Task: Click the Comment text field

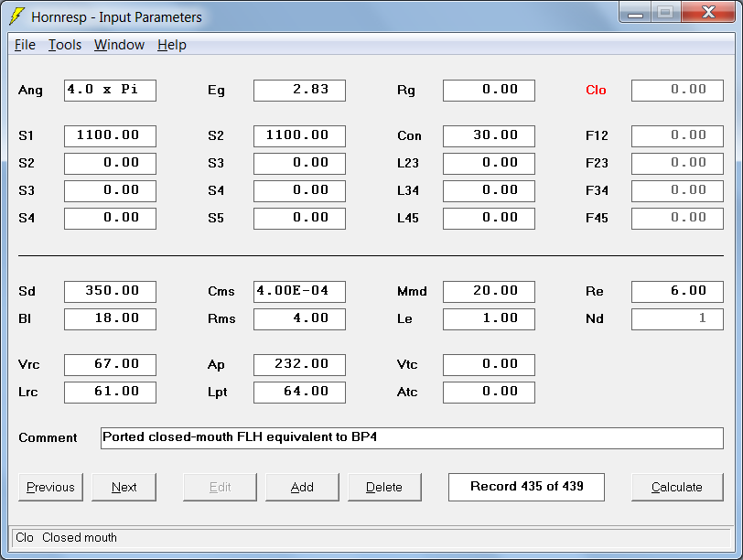Action: click(412, 437)
